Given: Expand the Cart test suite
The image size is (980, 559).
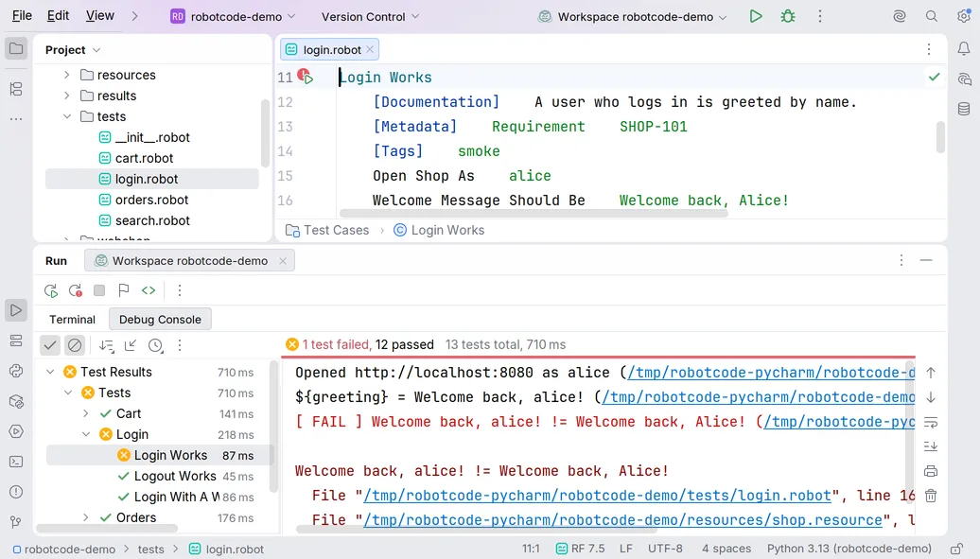Looking at the screenshot, I should (86, 413).
